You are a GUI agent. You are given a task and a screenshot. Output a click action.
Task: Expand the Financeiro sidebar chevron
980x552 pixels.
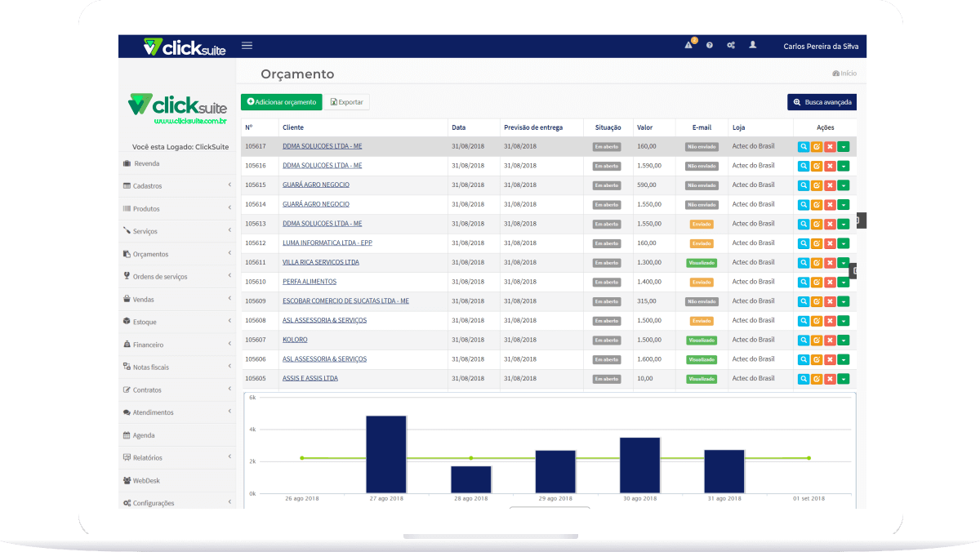[x=229, y=345]
